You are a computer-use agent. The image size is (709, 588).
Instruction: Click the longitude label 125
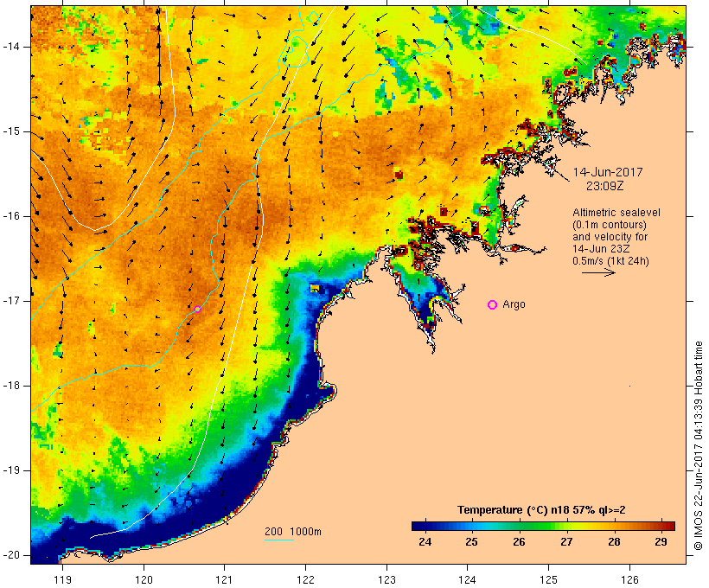click(x=549, y=580)
